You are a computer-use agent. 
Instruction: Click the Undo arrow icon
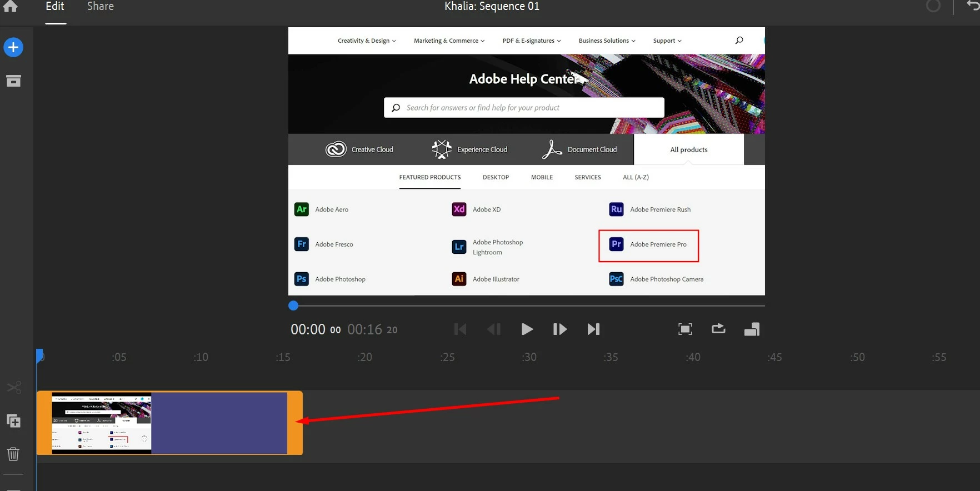973,6
